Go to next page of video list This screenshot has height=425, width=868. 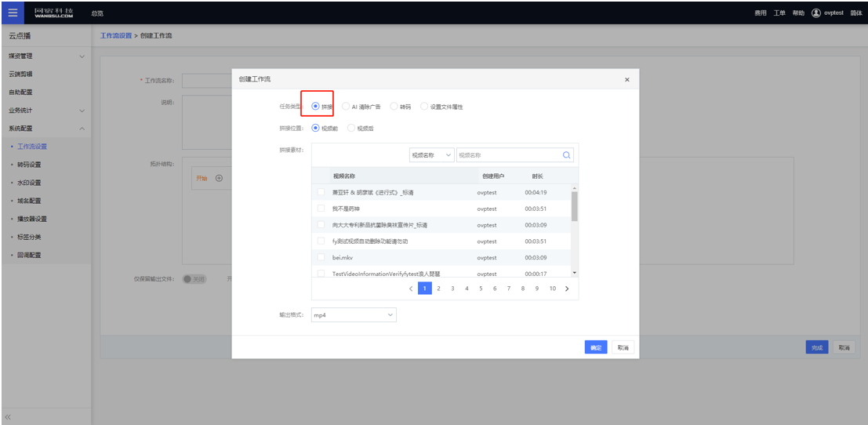tap(567, 289)
